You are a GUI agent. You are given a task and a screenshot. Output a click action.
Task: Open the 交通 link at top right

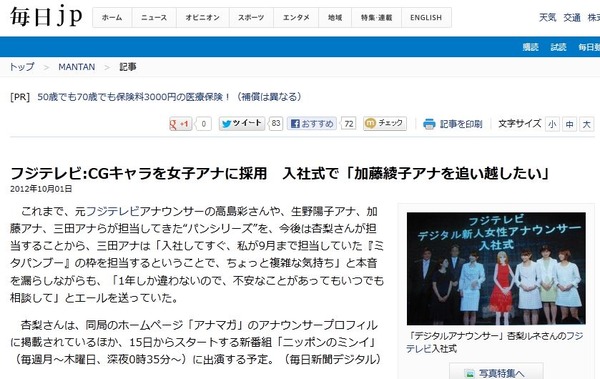pos(572,18)
